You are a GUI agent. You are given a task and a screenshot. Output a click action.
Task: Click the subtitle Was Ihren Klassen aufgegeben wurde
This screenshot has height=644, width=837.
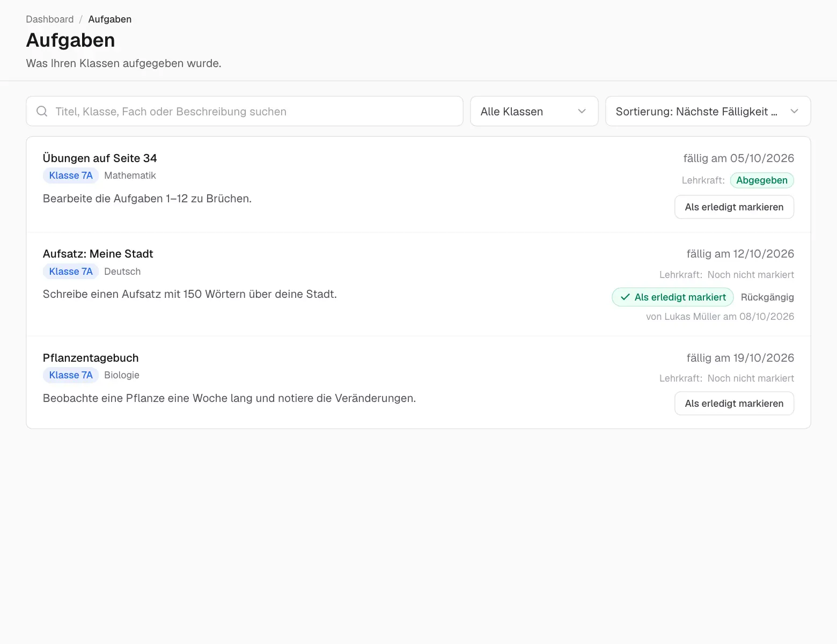point(124,63)
